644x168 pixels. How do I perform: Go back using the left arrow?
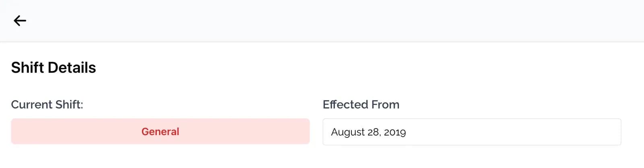20,20
